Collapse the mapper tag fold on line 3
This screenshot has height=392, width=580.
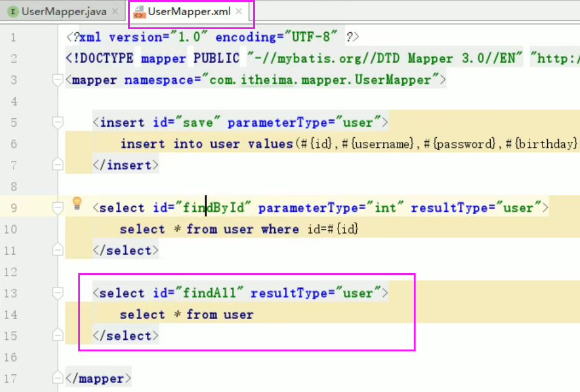(58, 80)
